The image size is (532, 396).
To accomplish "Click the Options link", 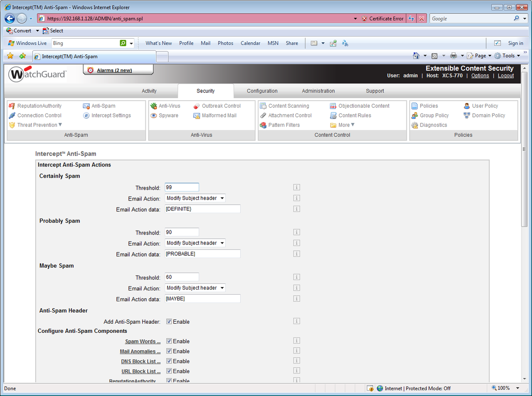I will [480, 76].
